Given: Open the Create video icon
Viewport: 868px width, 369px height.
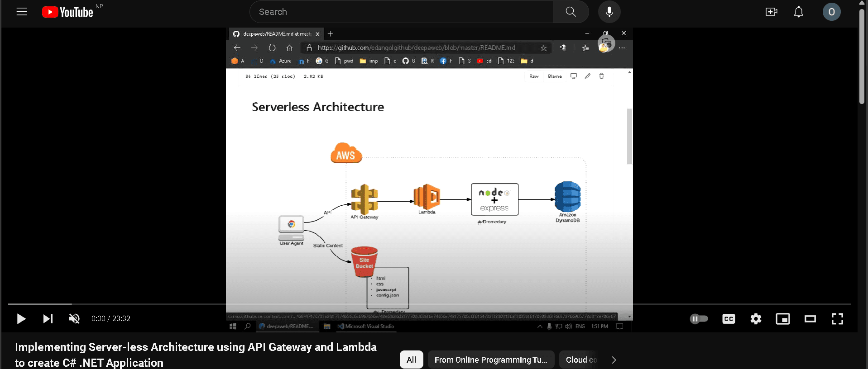Looking at the screenshot, I should pyautogui.click(x=771, y=12).
